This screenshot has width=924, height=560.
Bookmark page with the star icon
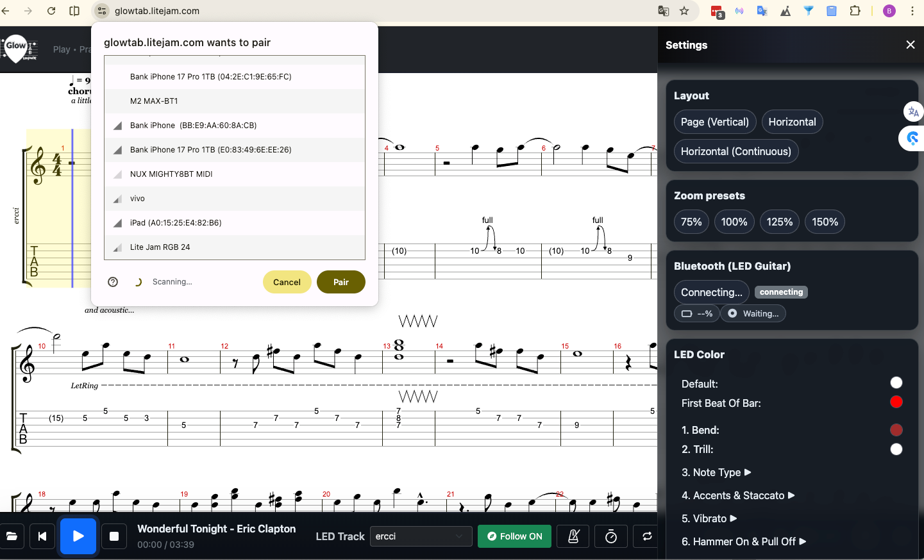tap(684, 11)
